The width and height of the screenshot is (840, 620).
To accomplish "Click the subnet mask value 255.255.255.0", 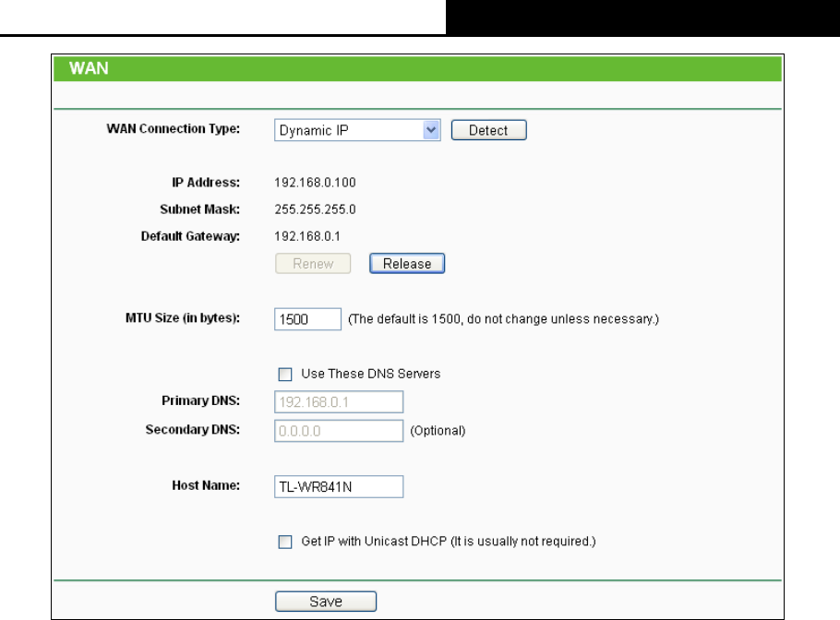I will tap(315, 209).
